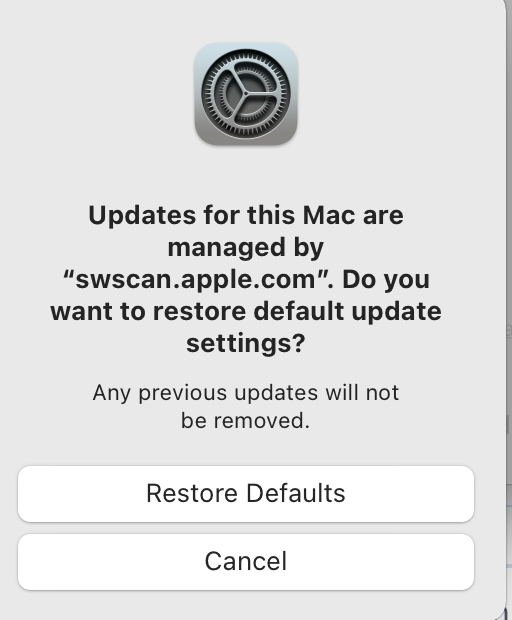Click the Restore Defaults button
Screen dimensions: 512x620
tap(246, 493)
